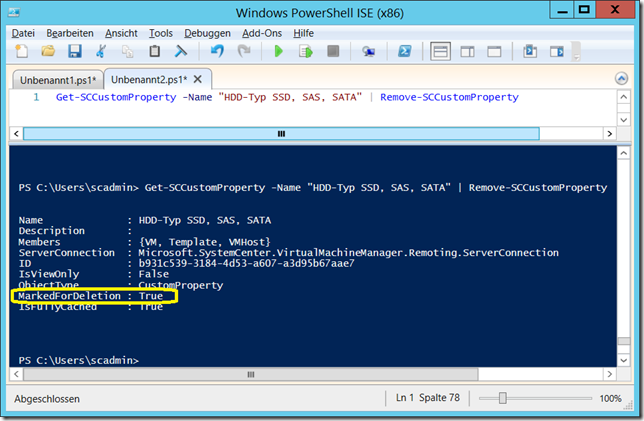
Task: Save the script with the floppy disk icon
Action: pos(75,51)
